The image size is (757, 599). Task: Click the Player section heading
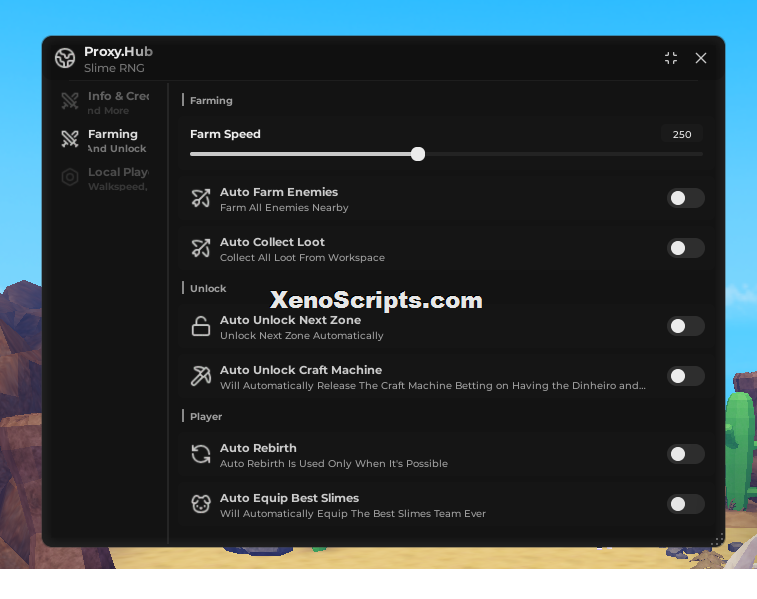click(x=206, y=417)
